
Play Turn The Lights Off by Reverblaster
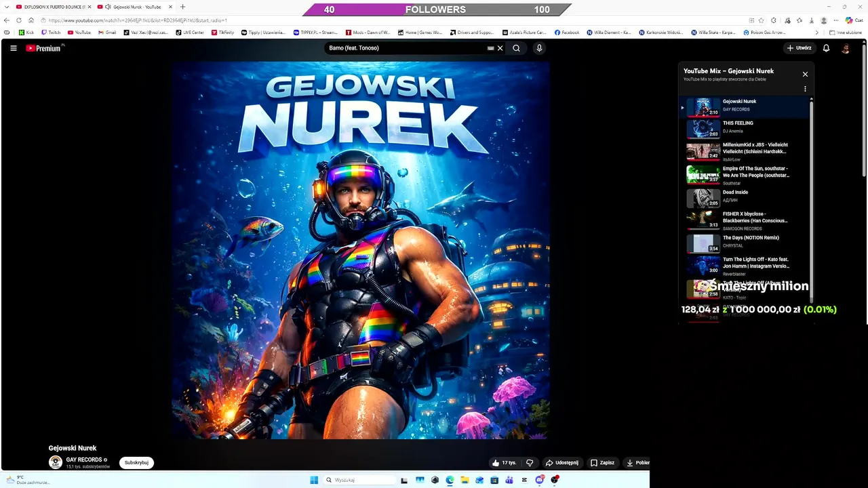pyautogui.click(x=745, y=266)
